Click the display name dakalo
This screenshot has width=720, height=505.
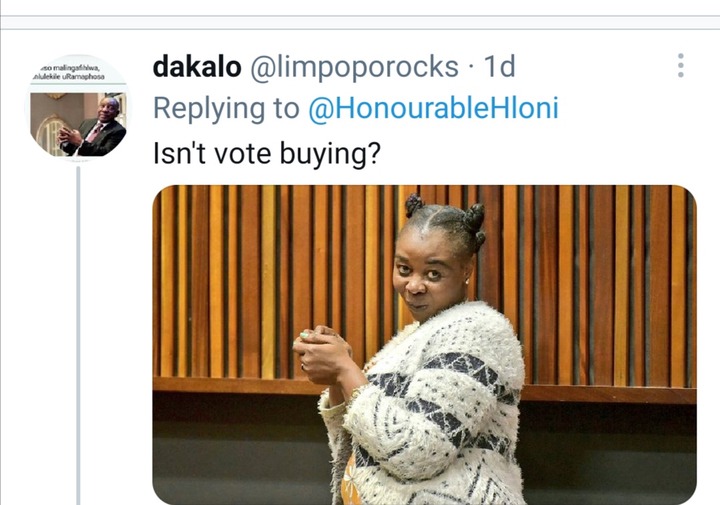pos(197,67)
